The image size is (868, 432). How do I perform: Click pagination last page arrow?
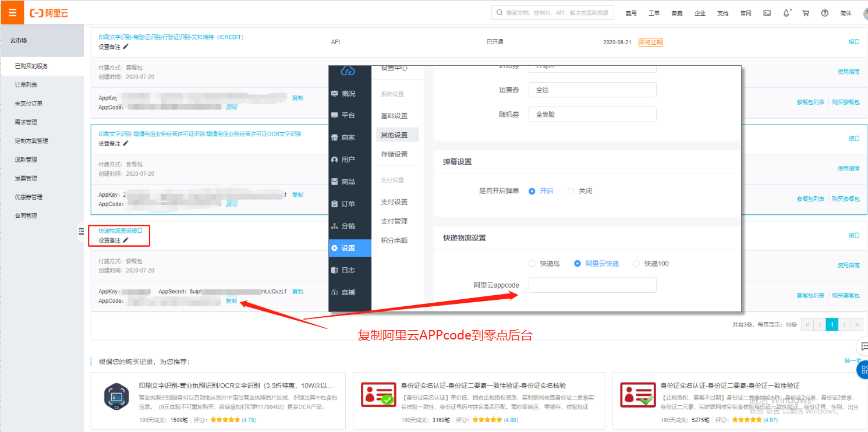point(857,324)
